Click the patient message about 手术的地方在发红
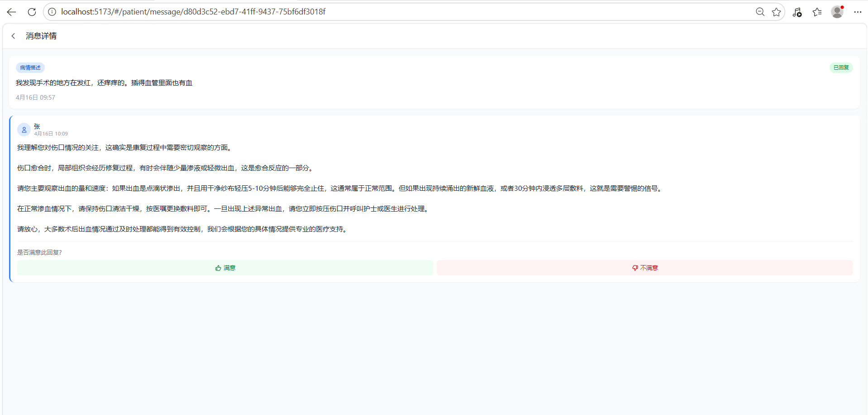Viewport: 868px width, 415px height. point(104,83)
